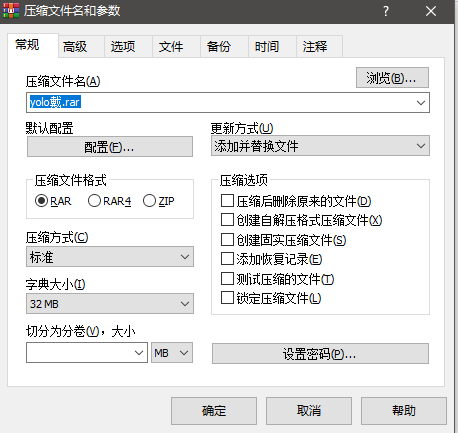Image resolution: width=458 pixels, height=433 pixels.
Task: Toggle 添加恢复记录 checkbox
Action: (227, 259)
